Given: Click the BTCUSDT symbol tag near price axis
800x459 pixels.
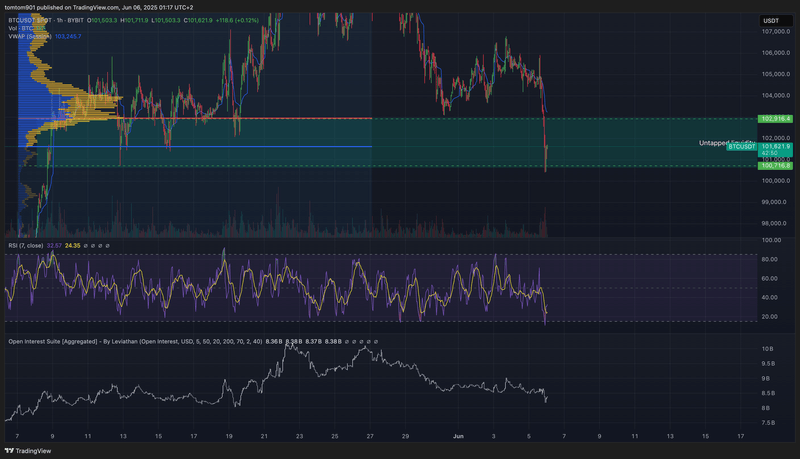Looking at the screenshot, I should (x=741, y=147).
